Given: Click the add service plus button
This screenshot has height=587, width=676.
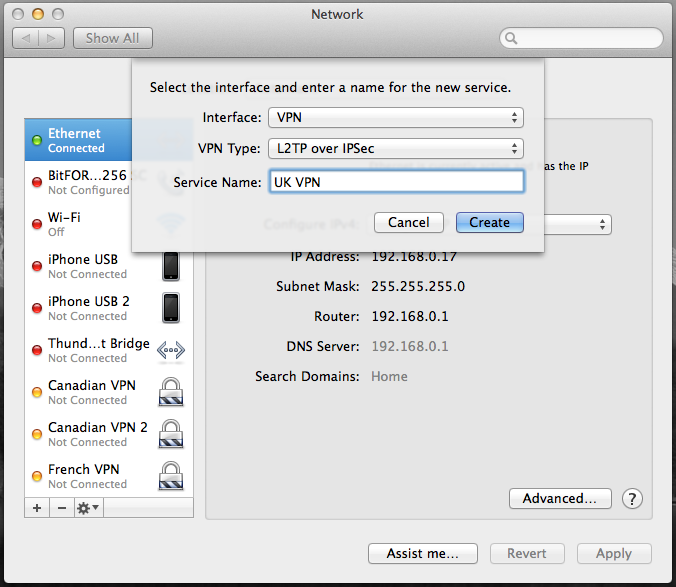Looking at the screenshot, I should [x=37, y=508].
